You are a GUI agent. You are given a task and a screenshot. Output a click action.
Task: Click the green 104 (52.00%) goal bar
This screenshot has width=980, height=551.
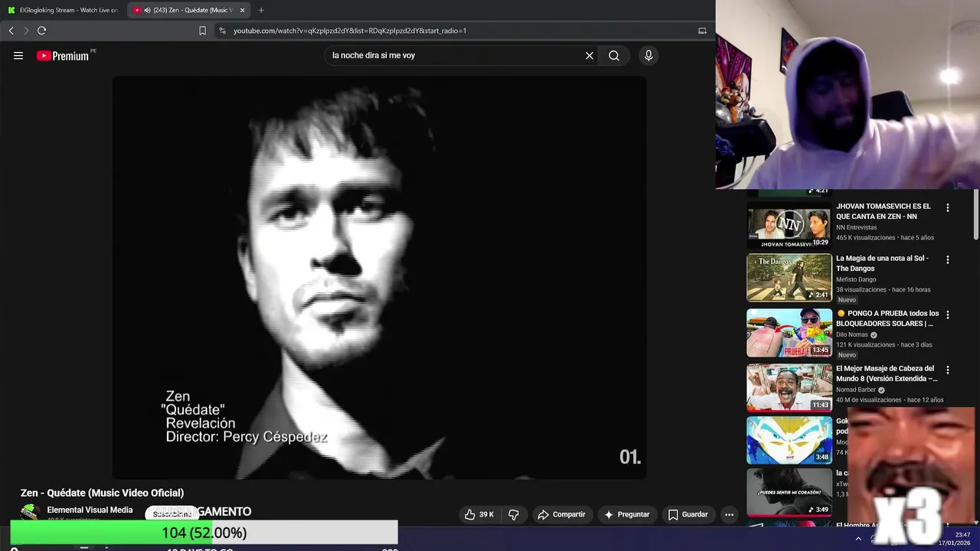(204, 533)
